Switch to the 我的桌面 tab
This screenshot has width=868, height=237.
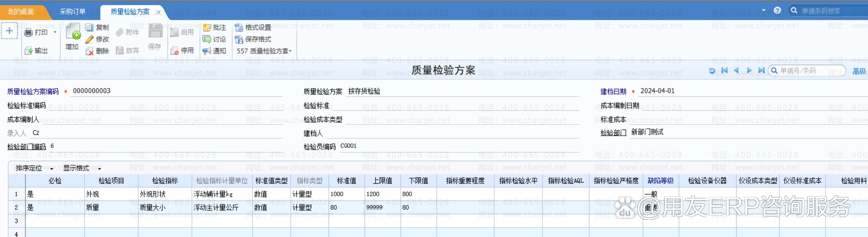click(21, 12)
